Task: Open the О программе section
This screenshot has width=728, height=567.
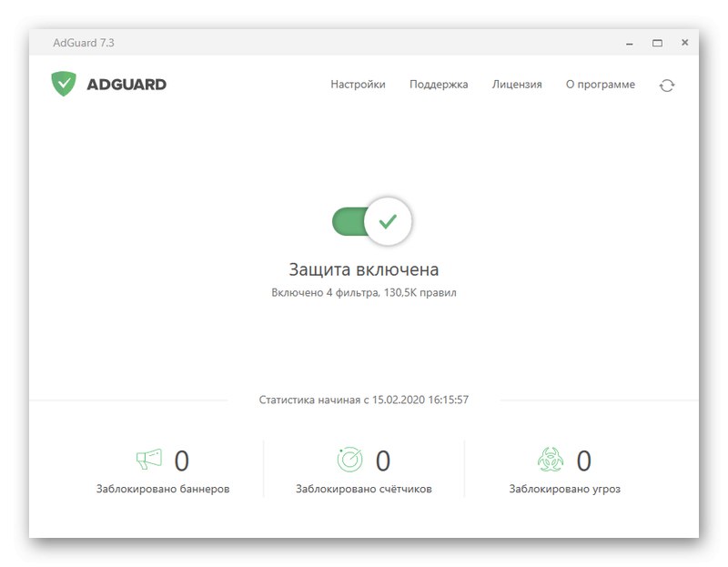Action: 601,85
